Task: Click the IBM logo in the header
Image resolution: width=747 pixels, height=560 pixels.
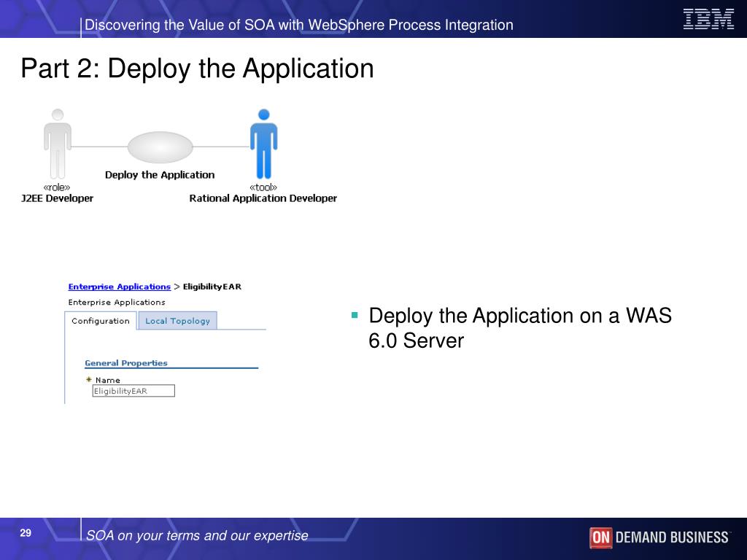Action: (x=708, y=20)
